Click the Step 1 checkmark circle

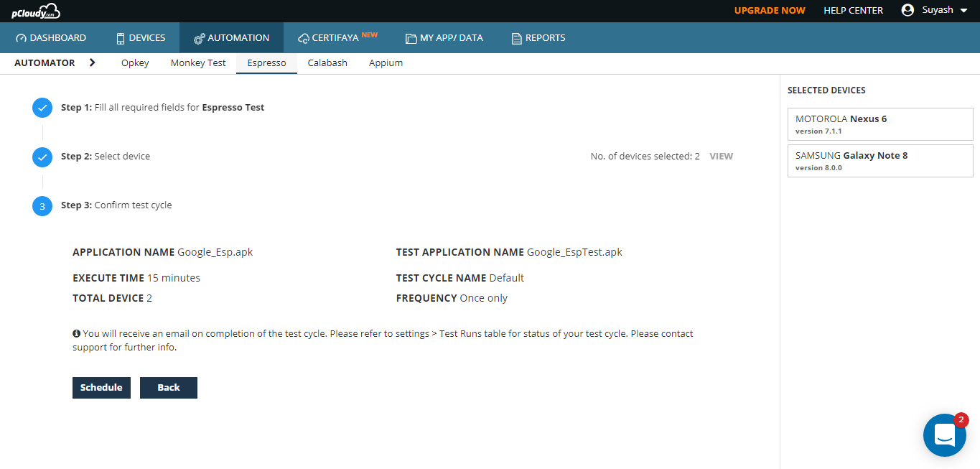[x=42, y=108]
